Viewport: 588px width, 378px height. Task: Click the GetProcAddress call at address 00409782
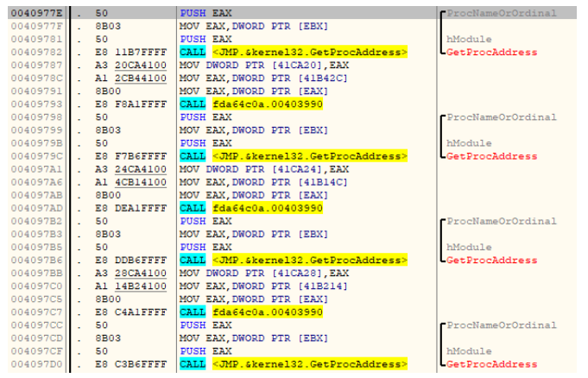(x=293, y=53)
